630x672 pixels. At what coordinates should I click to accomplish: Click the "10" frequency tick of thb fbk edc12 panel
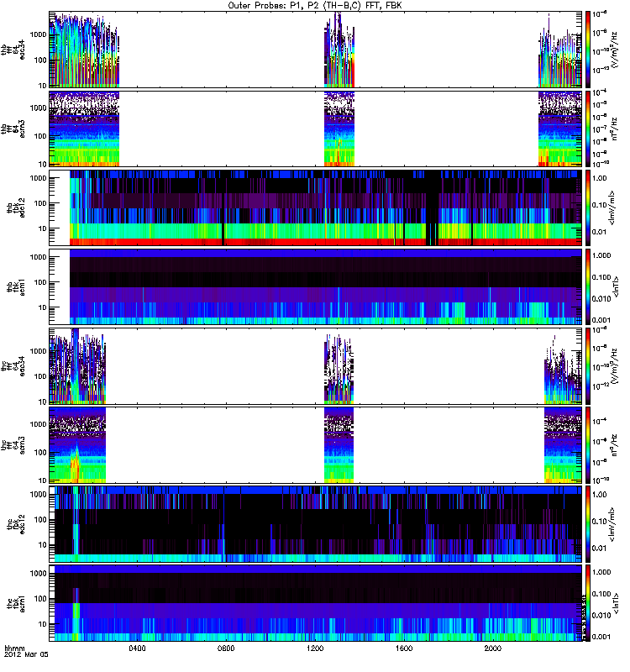click(x=43, y=228)
